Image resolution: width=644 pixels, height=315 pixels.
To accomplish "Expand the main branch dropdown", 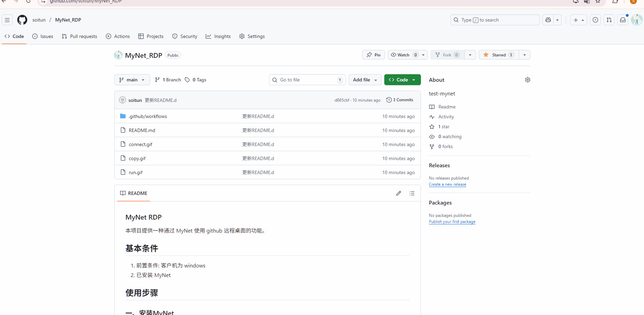I will click(x=132, y=80).
